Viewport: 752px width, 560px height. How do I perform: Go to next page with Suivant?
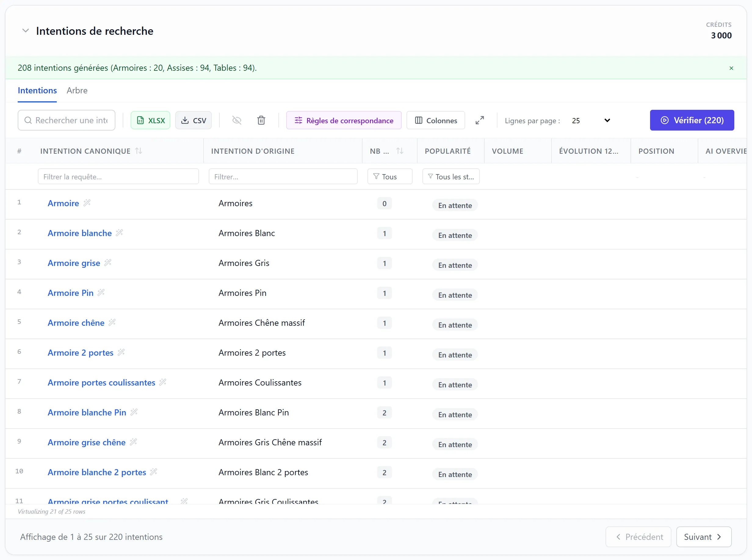pos(703,537)
